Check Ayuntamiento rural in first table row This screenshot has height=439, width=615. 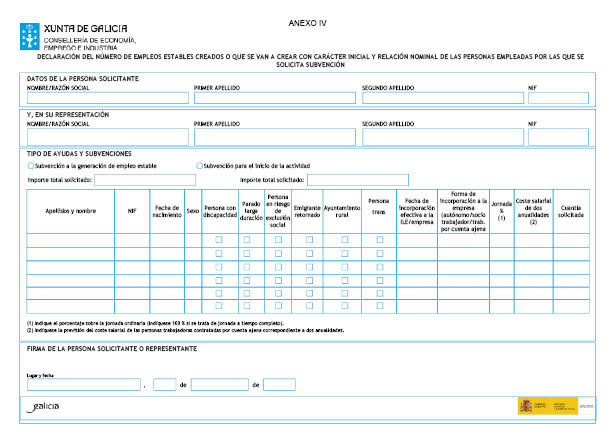pyautogui.click(x=345, y=239)
